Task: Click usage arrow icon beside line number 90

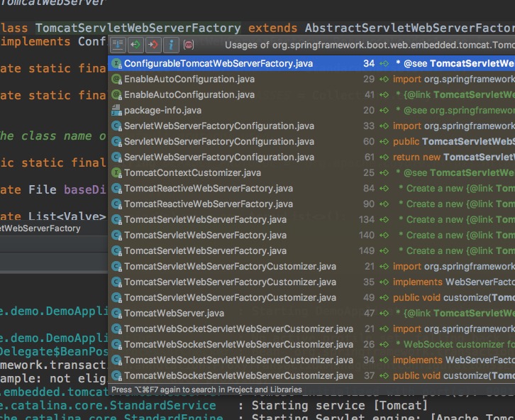Action: (x=384, y=204)
